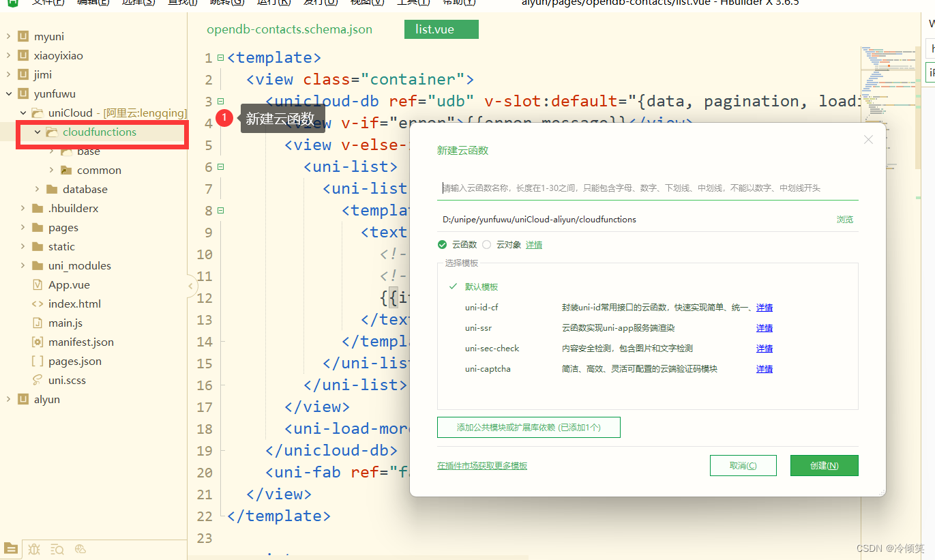Expand the database folder chevron

point(37,189)
